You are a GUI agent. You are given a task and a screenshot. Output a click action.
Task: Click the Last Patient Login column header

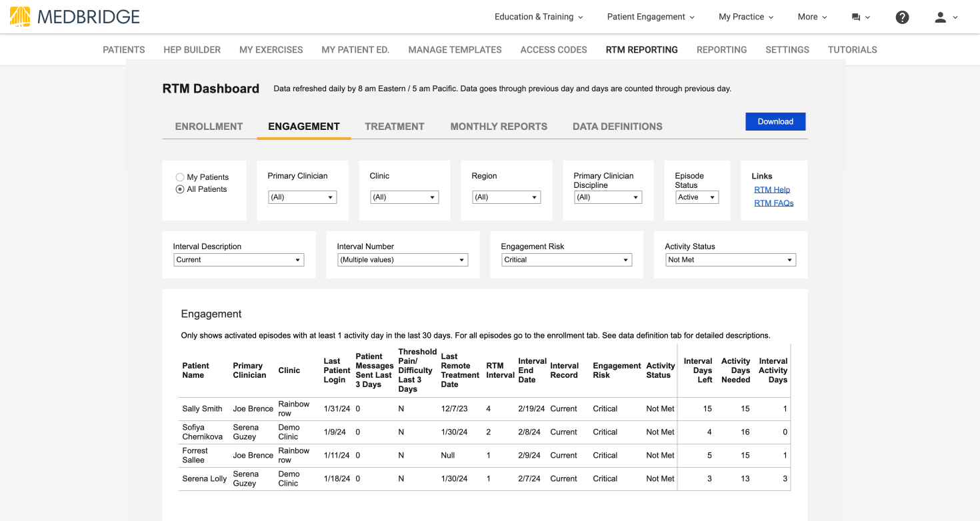tap(337, 370)
